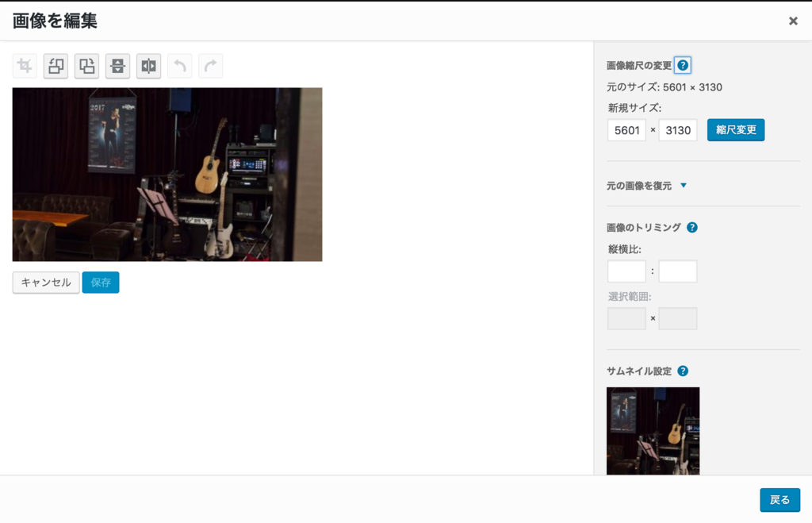The width and height of the screenshot is (812, 523).
Task: Open help for サムネイル設定
Action: pyautogui.click(x=683, y=371)
